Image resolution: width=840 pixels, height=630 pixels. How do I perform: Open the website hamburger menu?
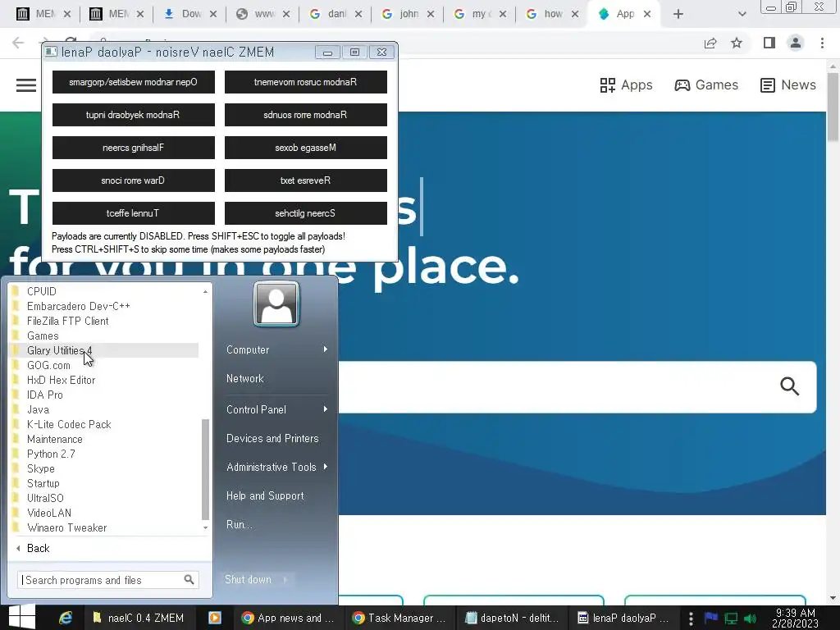25,85
